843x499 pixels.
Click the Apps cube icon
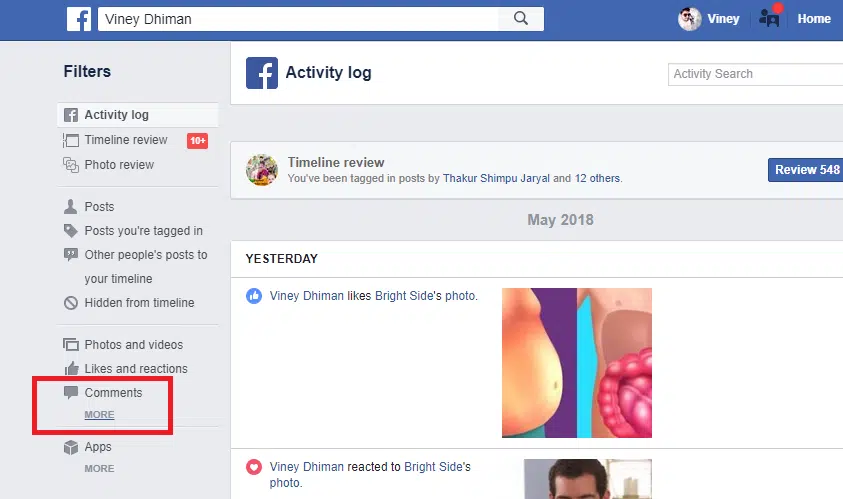tap(70, 447)
